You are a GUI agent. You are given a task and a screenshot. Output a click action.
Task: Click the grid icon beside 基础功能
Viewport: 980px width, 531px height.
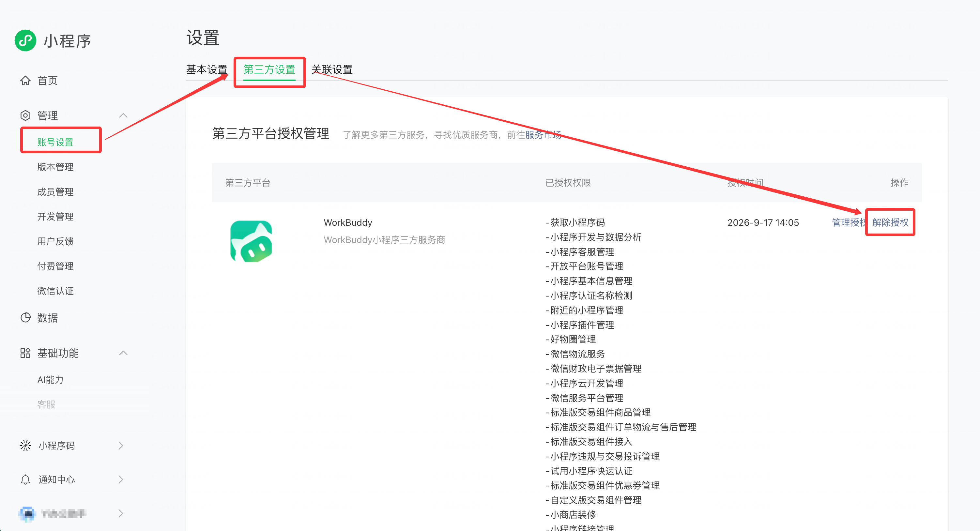coord(25,353)
